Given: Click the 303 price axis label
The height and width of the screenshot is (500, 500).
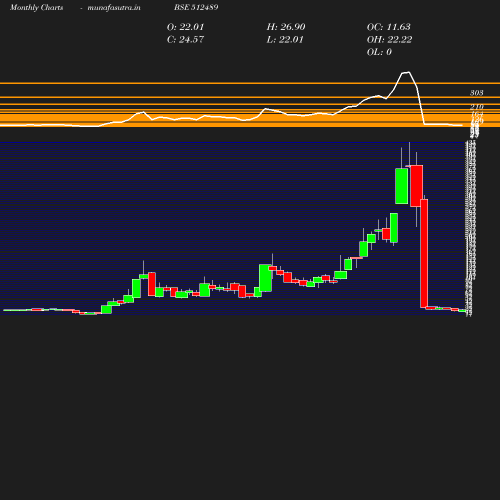Looking at the screenshot, I should click(x=477, y=93).
